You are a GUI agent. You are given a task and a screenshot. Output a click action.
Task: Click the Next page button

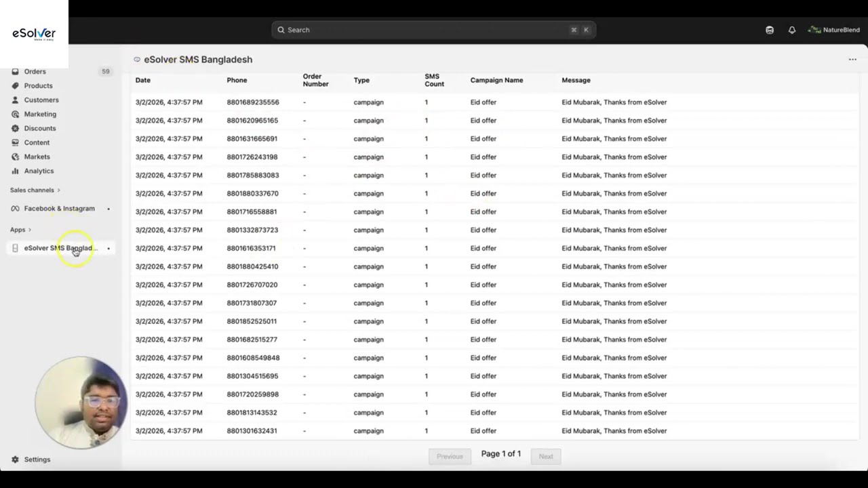(546, 456)
